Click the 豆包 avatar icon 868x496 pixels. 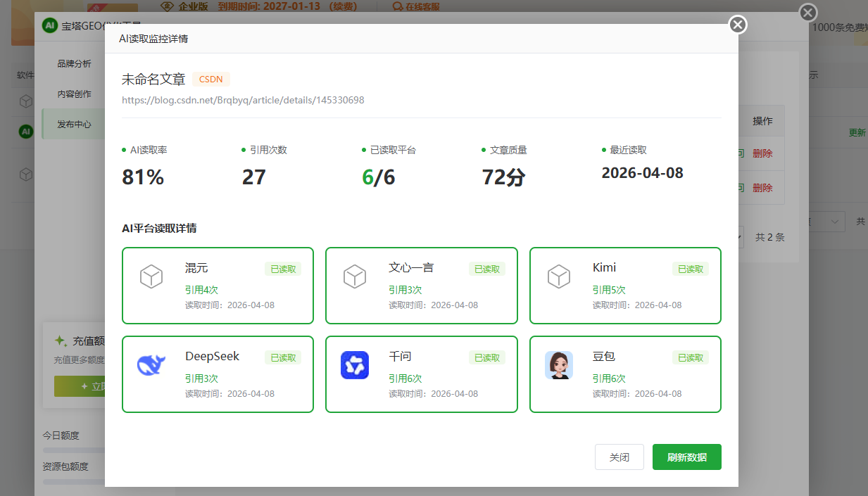(558, 365)
